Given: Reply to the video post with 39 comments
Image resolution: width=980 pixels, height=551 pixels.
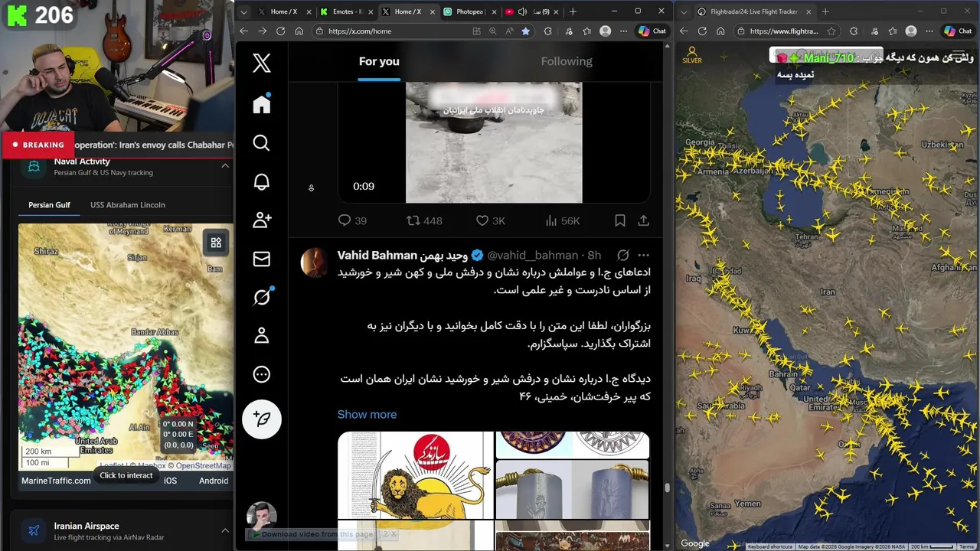Looking at the screenshot, I should point(352,220).
